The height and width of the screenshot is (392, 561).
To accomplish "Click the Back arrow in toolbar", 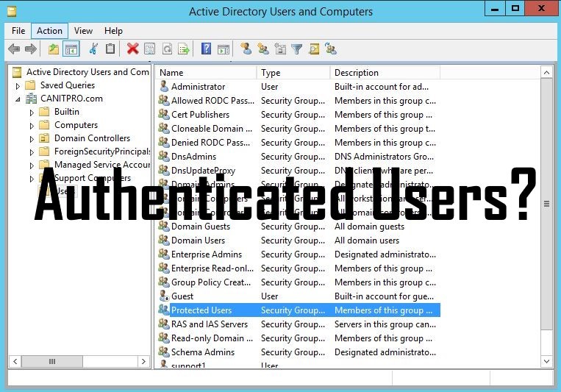I will point(14,49).
